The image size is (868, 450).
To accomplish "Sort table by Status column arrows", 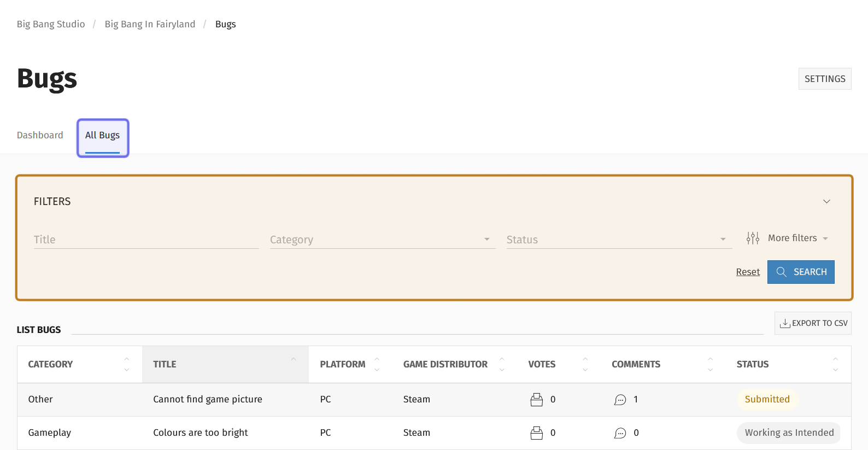I will [835, 364].
